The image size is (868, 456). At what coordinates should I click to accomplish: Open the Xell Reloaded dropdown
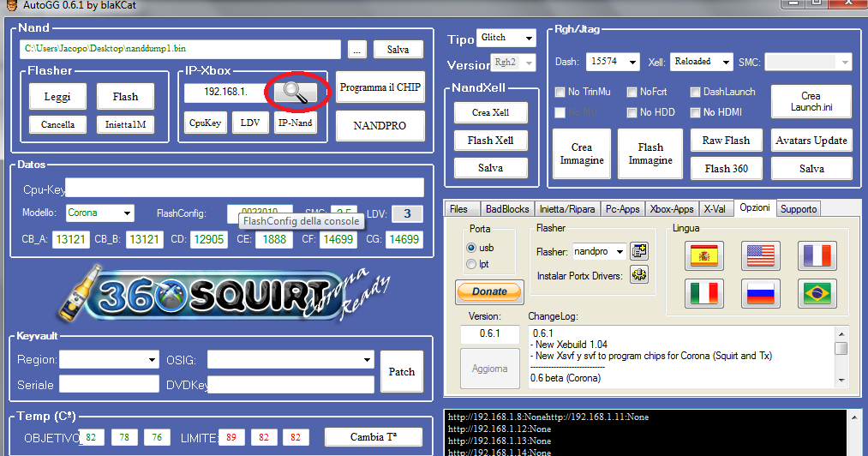point(702,62)
